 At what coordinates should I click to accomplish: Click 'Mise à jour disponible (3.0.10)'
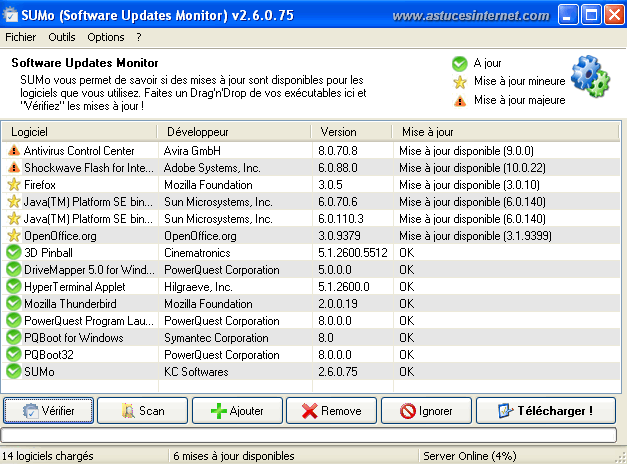[469, 185]
